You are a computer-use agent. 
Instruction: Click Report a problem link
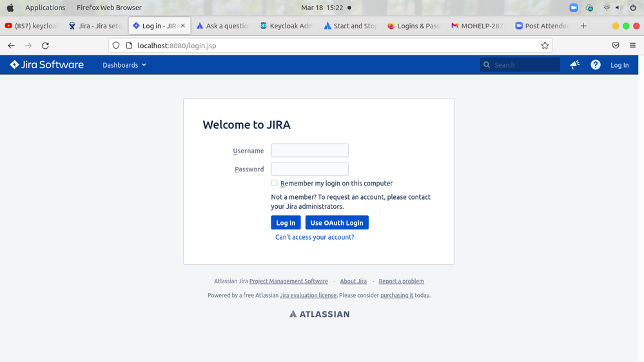coord(401,281)
